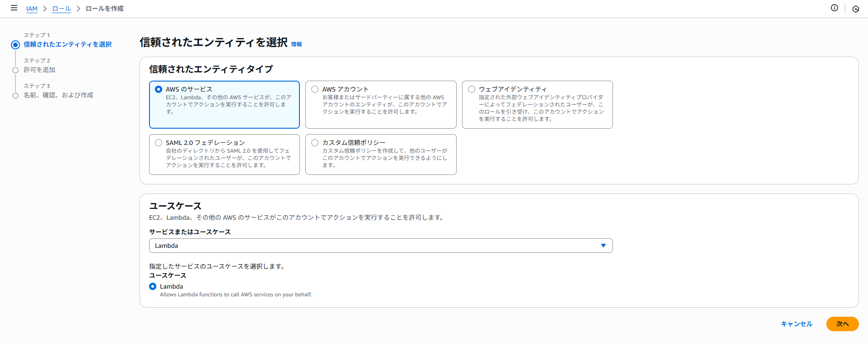This screenshot has height=343, width=868.
Task: Open the 情報 link beside the heading
Action: [x=296, y=44]
